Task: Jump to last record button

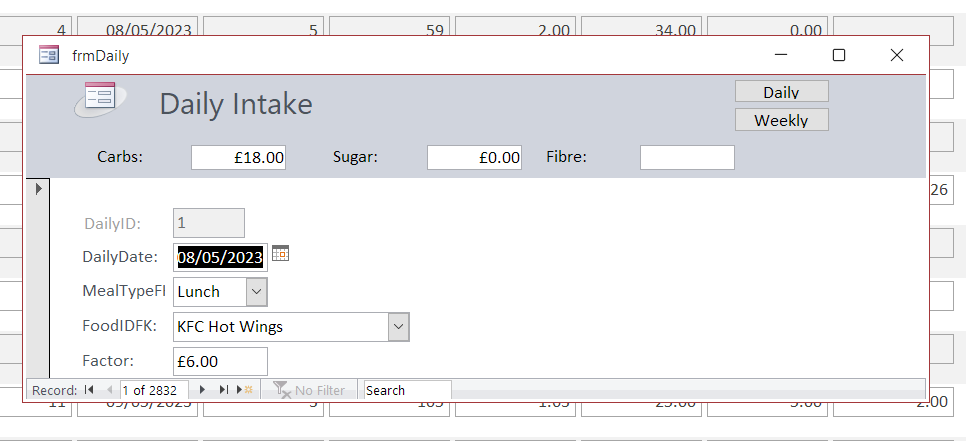Action: click(223, 390)
